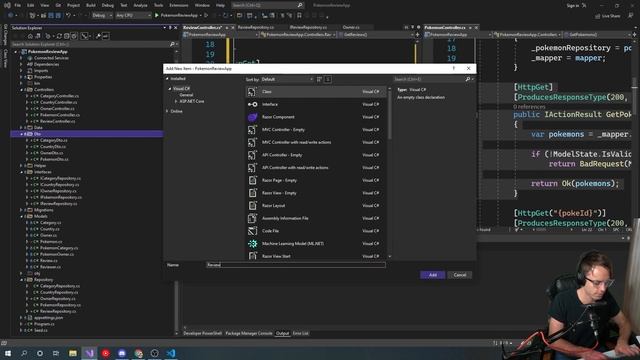Choose the MVC Controller - Empty template icon
Image resolution: width=640 pixels, height=360 pixels.
point(252,130)
